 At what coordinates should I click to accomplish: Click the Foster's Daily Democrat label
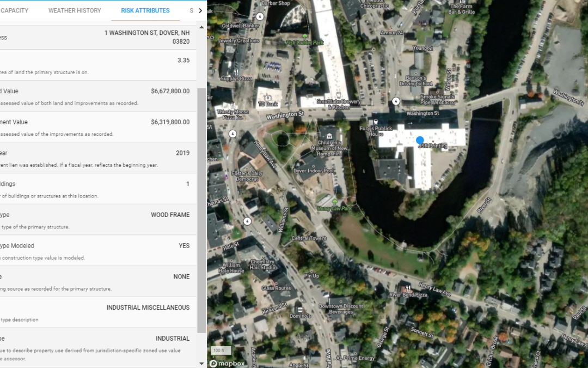tap(247, 176)
